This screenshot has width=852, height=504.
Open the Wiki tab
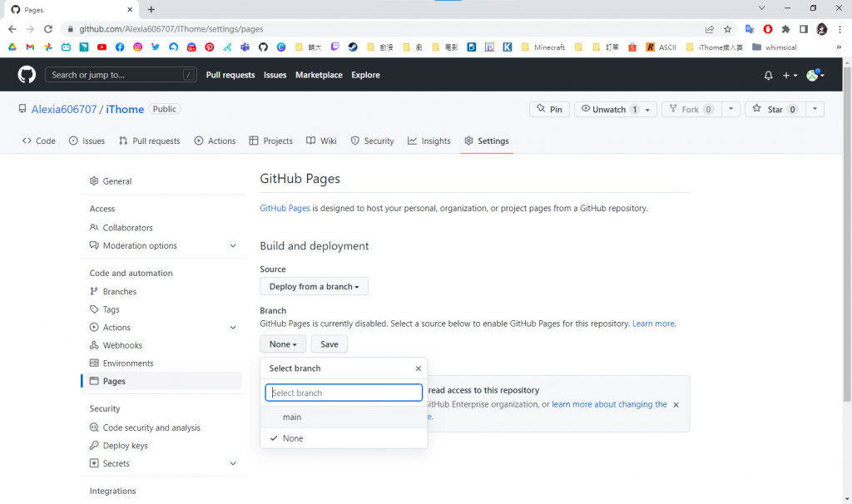coord(322,141)
